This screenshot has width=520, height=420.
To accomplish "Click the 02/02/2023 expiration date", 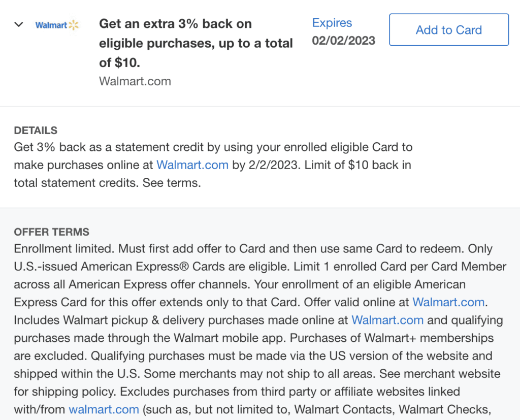I will (344, 41).
